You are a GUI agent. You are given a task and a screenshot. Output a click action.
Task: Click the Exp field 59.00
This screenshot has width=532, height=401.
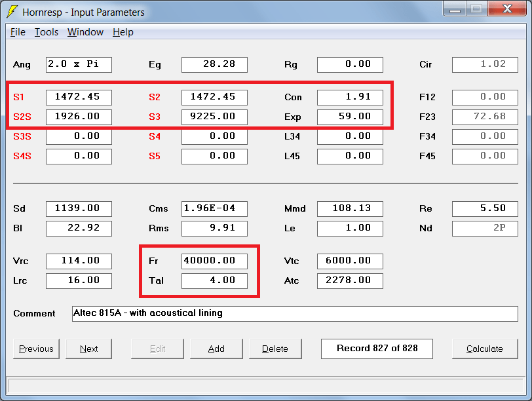pos(350,117)
